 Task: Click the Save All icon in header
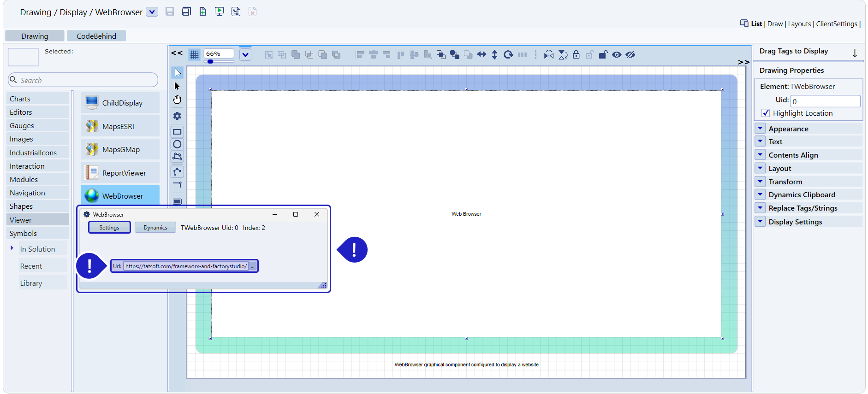click(186, 12)
